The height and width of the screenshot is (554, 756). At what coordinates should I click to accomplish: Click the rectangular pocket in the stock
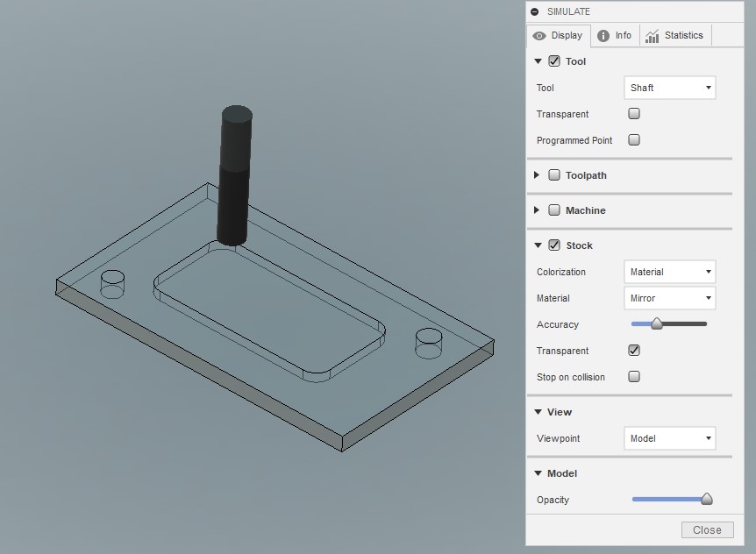click(269, 312)
